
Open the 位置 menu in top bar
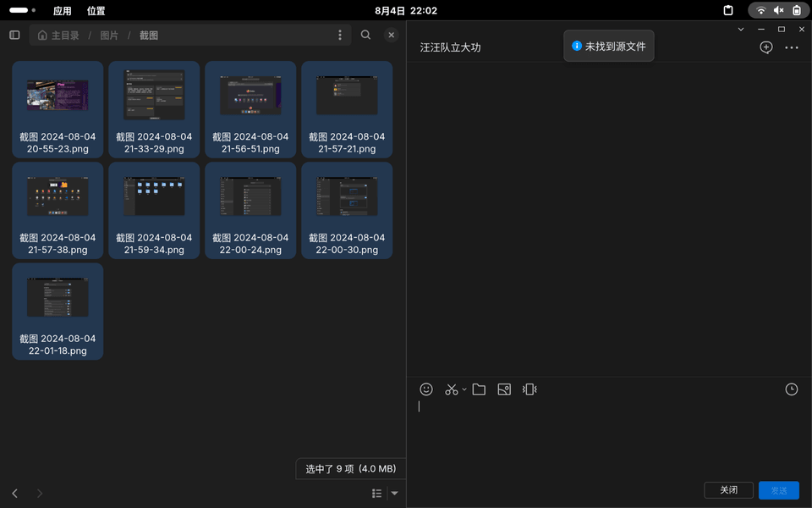point(96,11)
